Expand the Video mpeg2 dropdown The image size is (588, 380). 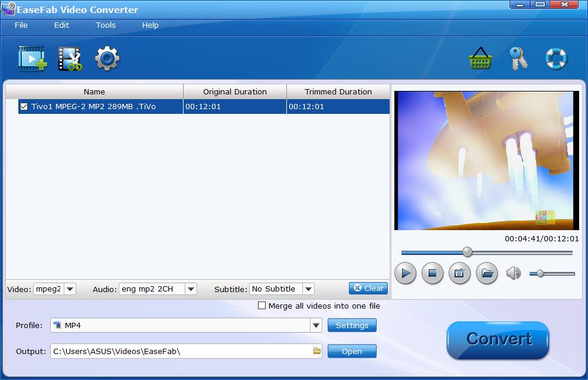pos(70,289)
